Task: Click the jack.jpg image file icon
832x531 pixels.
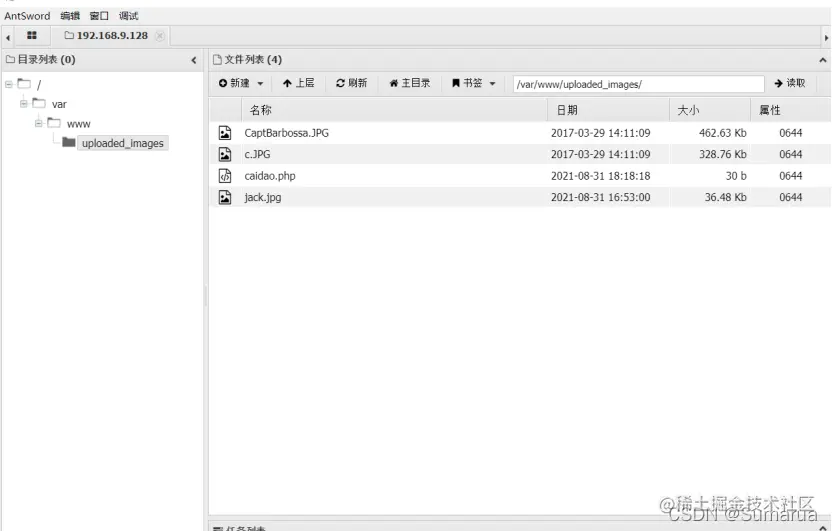Action: point(225,197)
